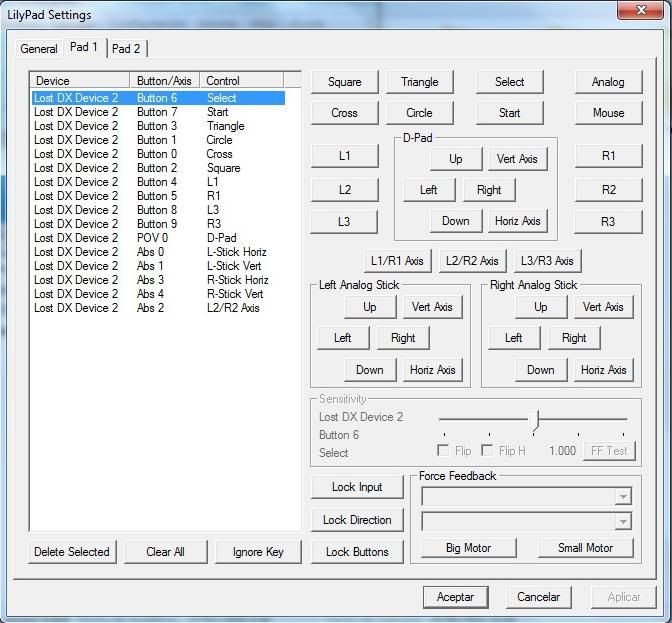The width and height of the screenshot is (672, 623).
Task: Select the Pad 1 tab
Action: click(x=84, y=47)
